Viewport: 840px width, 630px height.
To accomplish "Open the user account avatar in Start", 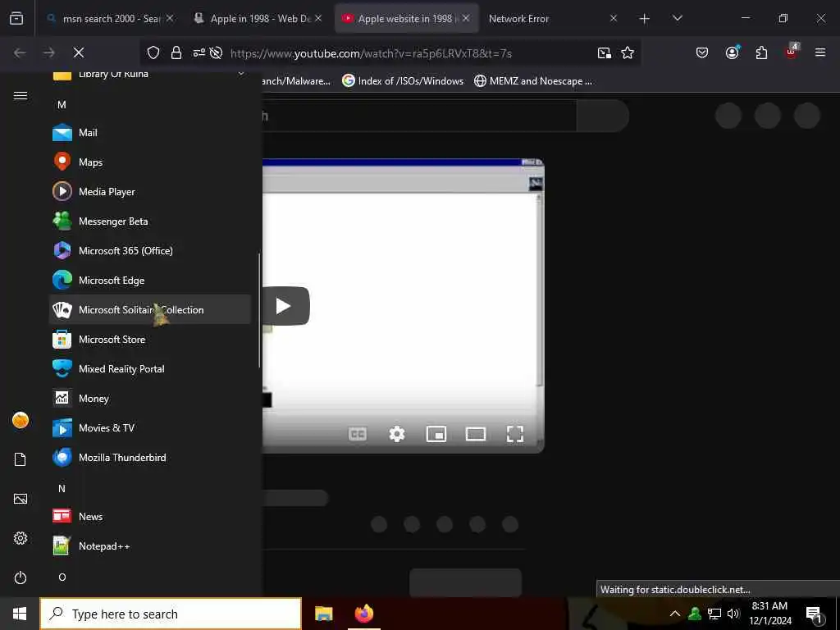I will tap(21, 420).
